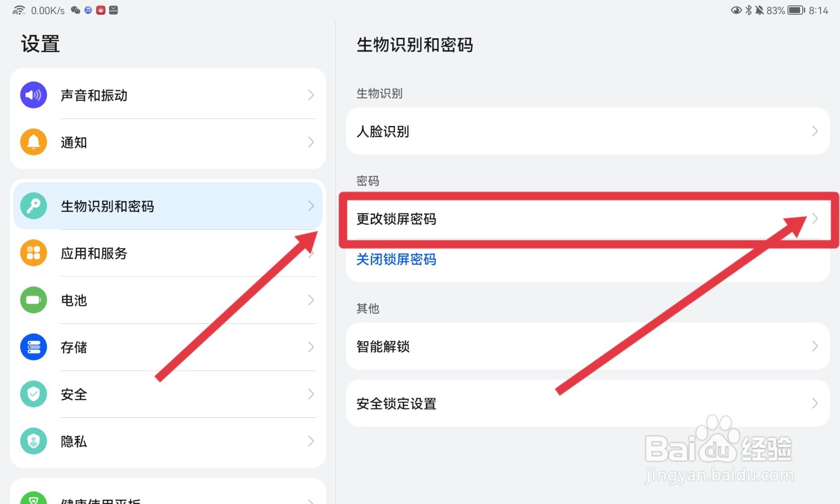Image resolution: width=840 pixels, height=504 pixels.
Task: Open the 电池 settings item
Action: tap(168, 300)
